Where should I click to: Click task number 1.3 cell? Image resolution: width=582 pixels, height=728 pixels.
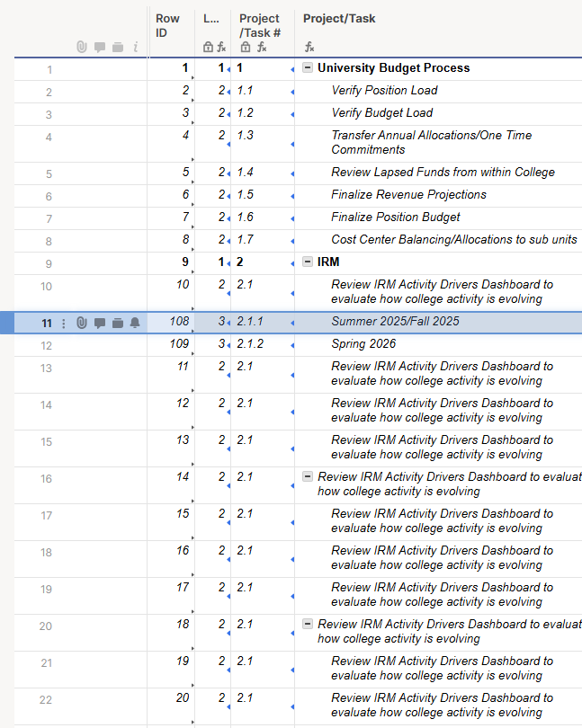pyautogui.click(x=263, y=144)
